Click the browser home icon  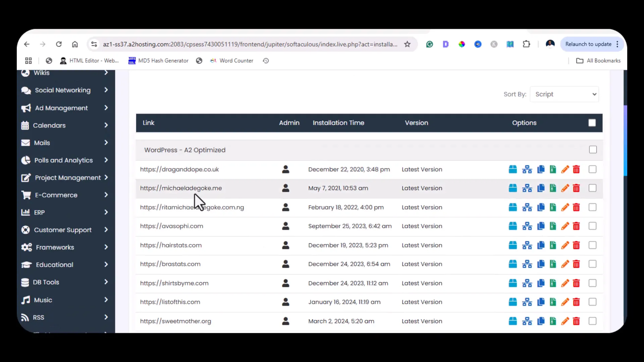[75, 44]
